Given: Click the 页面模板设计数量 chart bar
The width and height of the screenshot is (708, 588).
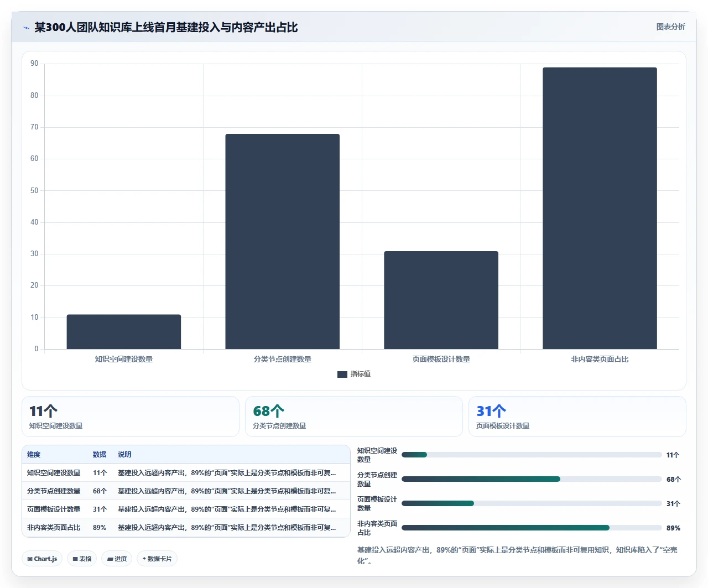Looking at the screenshot, I should point(441,300).
